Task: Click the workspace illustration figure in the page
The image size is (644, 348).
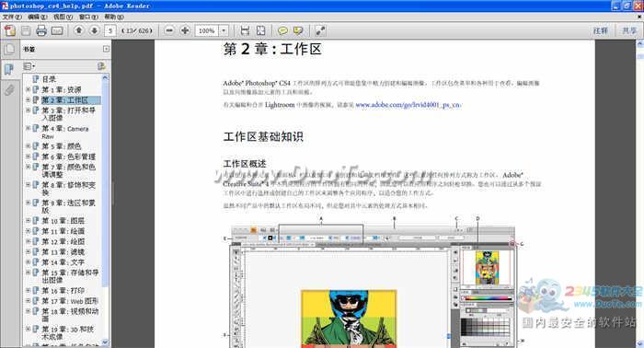Action: 374,284
